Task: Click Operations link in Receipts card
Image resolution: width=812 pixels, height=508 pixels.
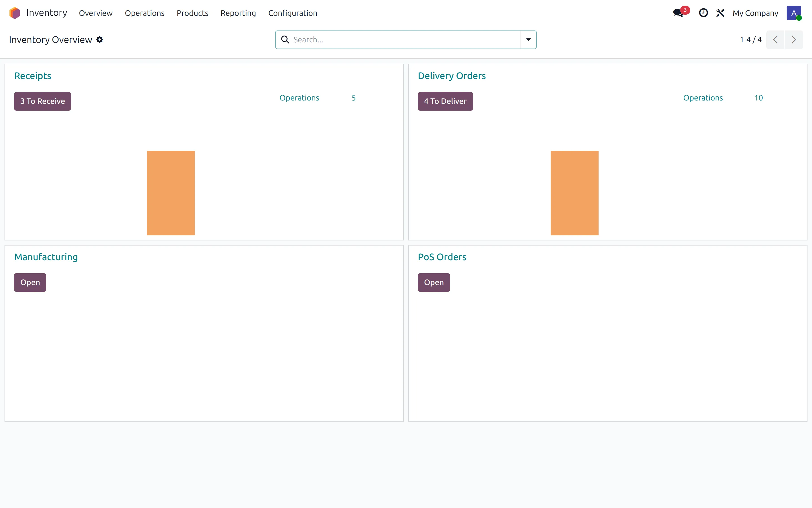Action: click(x=299, y=98)
